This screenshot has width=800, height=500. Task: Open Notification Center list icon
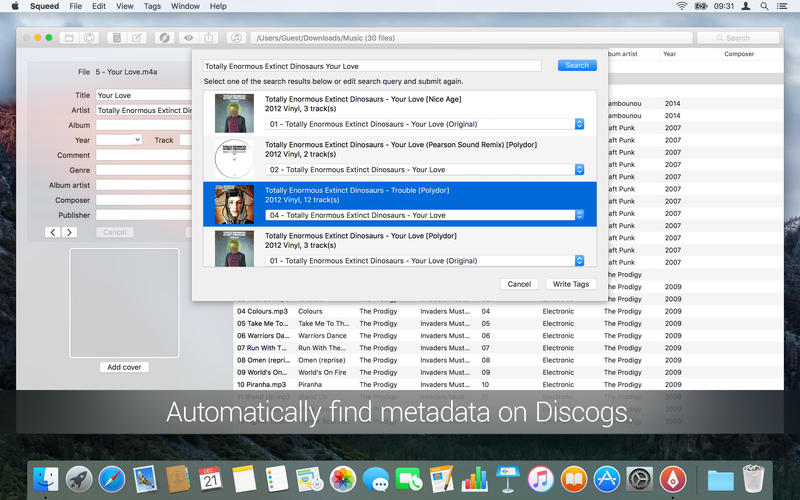(782, 6)
